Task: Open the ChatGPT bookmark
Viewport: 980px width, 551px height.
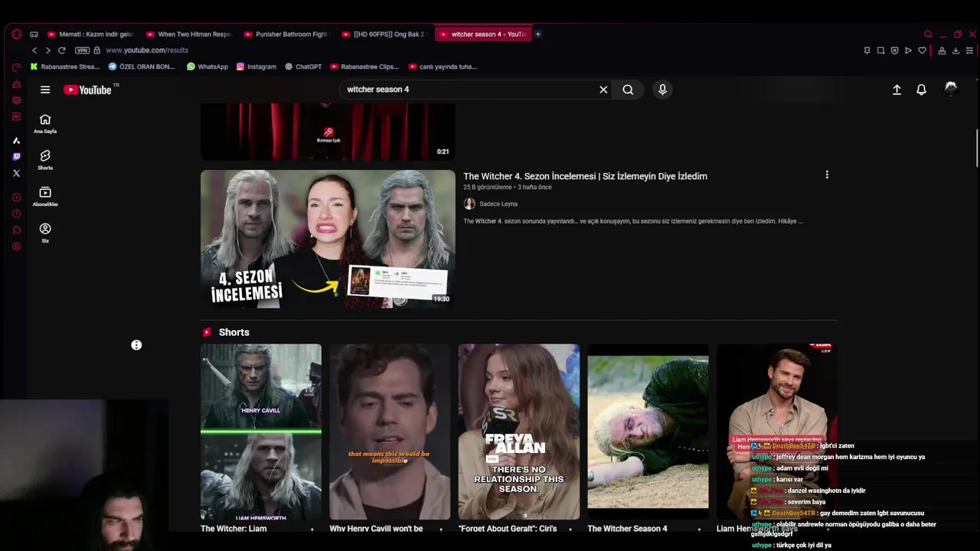Action: [x=303, y=67]
